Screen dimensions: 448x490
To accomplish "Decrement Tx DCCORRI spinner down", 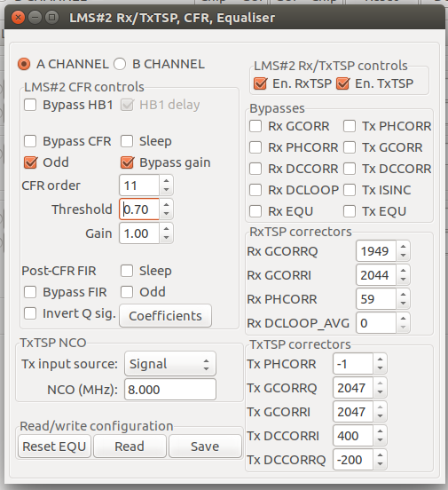I will coord(380,440).
